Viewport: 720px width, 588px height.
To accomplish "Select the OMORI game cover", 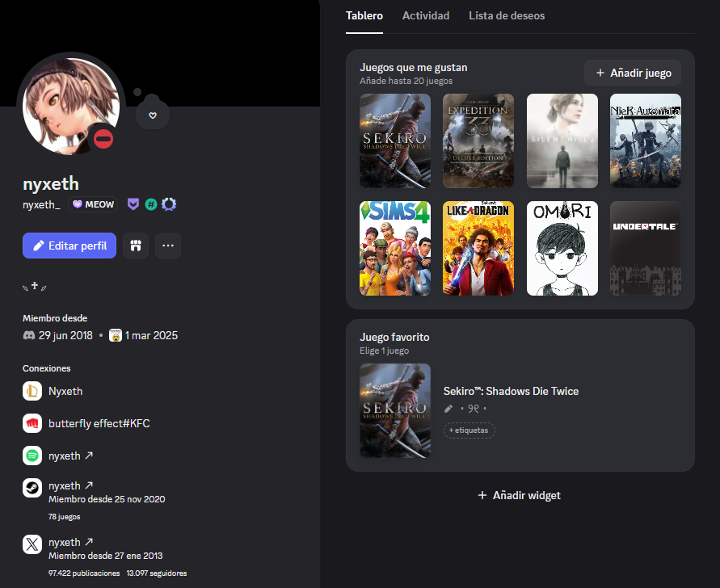I will pos(562,248).
